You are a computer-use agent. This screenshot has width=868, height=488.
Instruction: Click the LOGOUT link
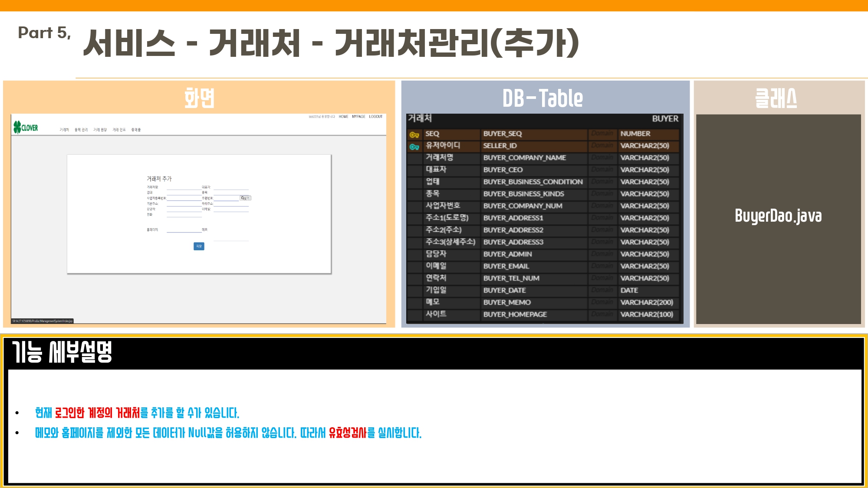click(375, 117)
